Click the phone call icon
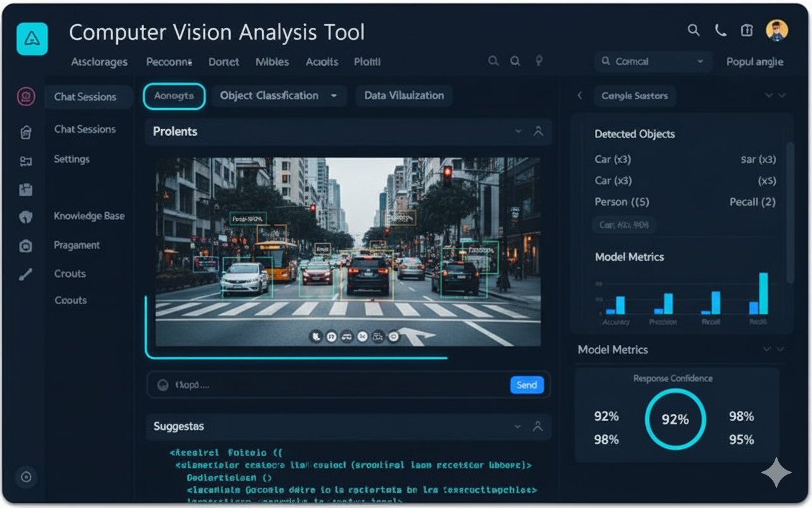Screen dimensions: 812x508 (721, 30)
